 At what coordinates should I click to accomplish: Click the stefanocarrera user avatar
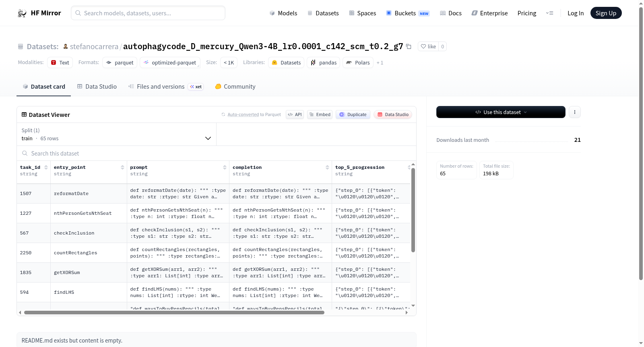(x=66, y=46)
